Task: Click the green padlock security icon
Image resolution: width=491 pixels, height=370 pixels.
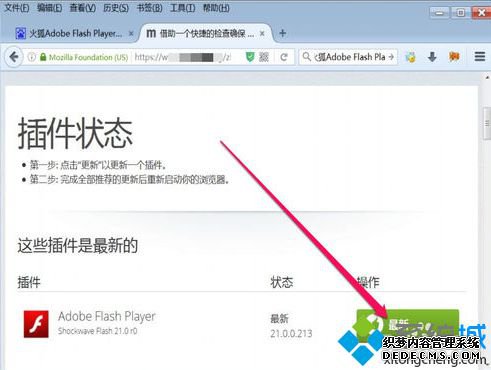Action: [x=43, y=57]
